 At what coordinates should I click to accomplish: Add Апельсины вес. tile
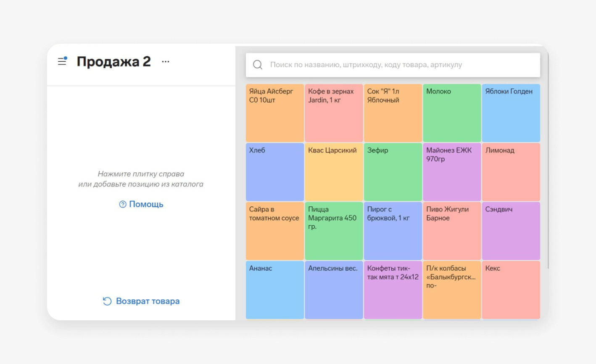[334, 290]
